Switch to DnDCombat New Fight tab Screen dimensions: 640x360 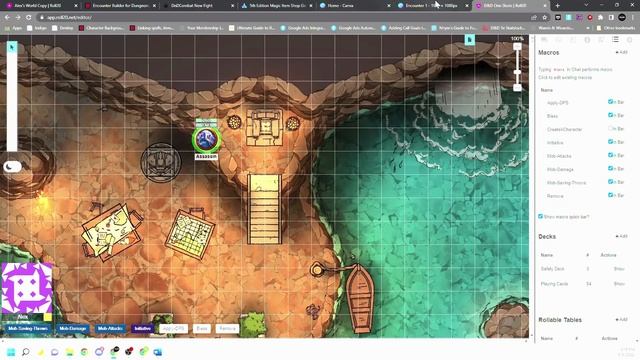198,6
